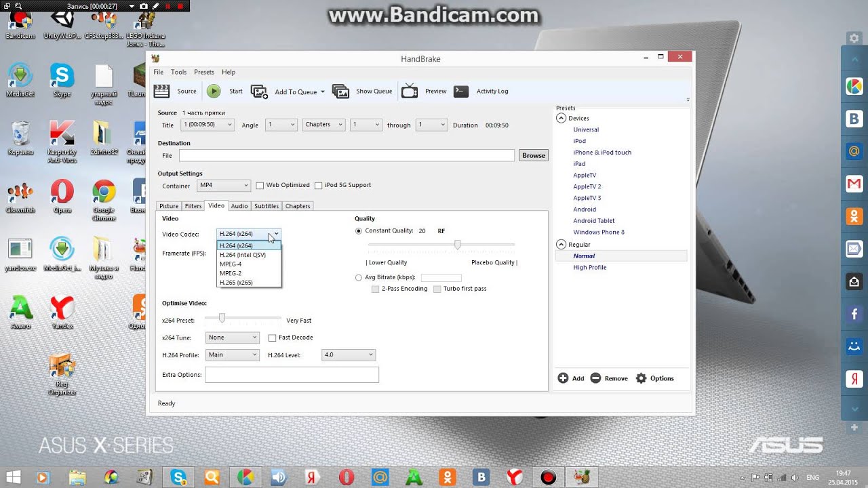Click the Constant Quality slider
The image size is (868, 488).
click(x=441, y=245)
